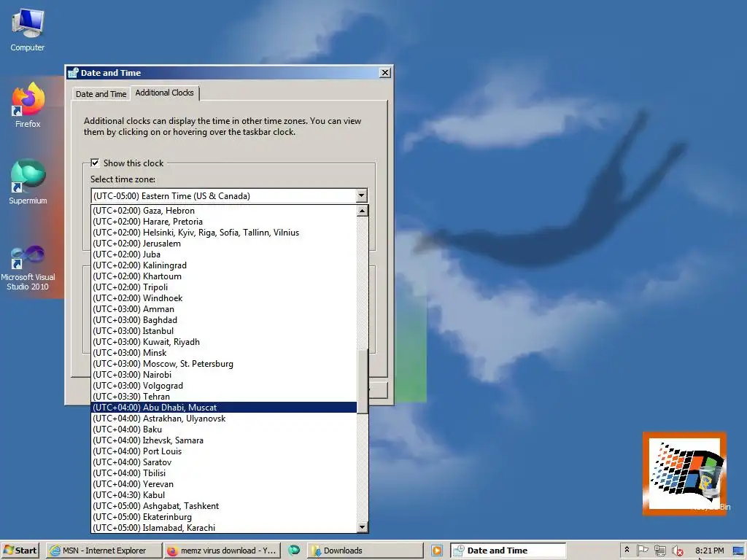Select the Recycle Bin desktop icon

pyautogui.click(x=710, y=486)
